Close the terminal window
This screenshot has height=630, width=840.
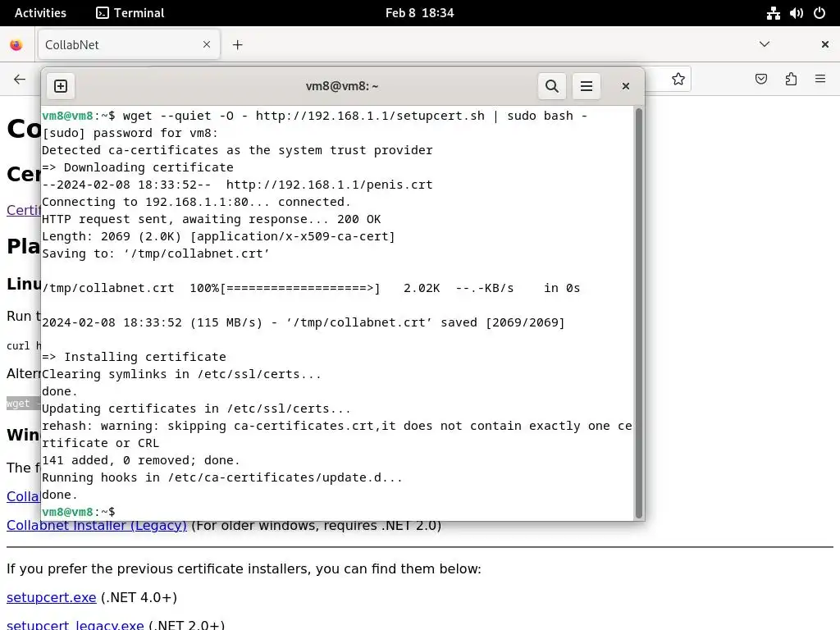click(x=625, y=85)
